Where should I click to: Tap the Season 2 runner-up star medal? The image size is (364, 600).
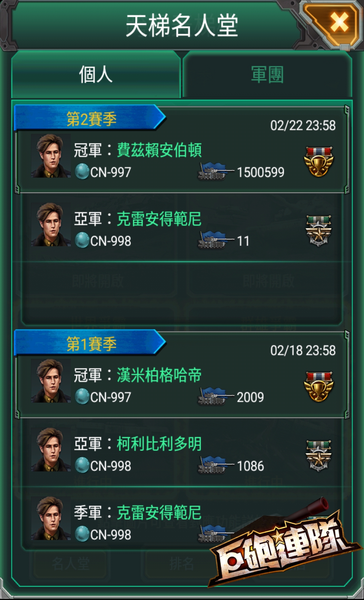318,231
